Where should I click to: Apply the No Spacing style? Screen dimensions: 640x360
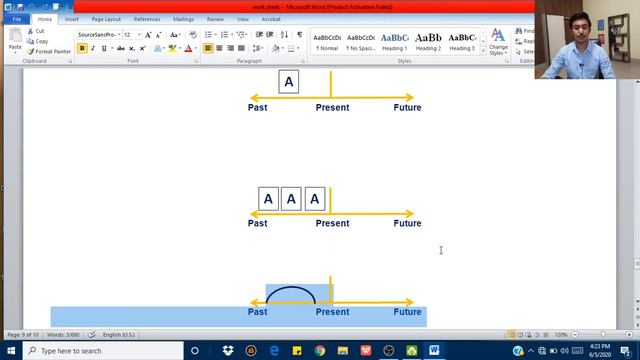361,42
